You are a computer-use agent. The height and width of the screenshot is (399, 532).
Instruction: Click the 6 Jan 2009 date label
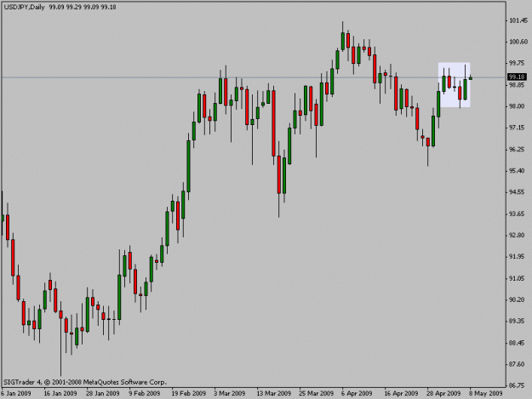click(x=16, y=394)
